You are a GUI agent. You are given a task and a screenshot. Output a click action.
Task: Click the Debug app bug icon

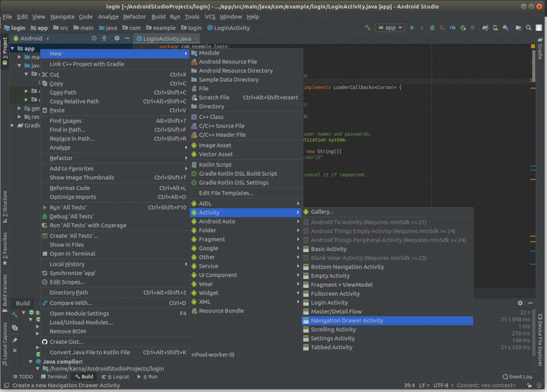point(432,28)
